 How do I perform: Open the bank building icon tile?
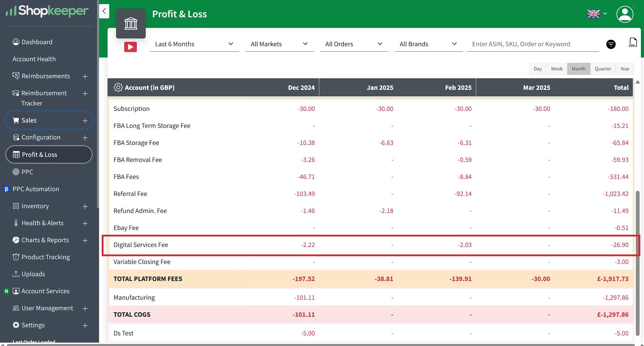[x=131, y=23]
